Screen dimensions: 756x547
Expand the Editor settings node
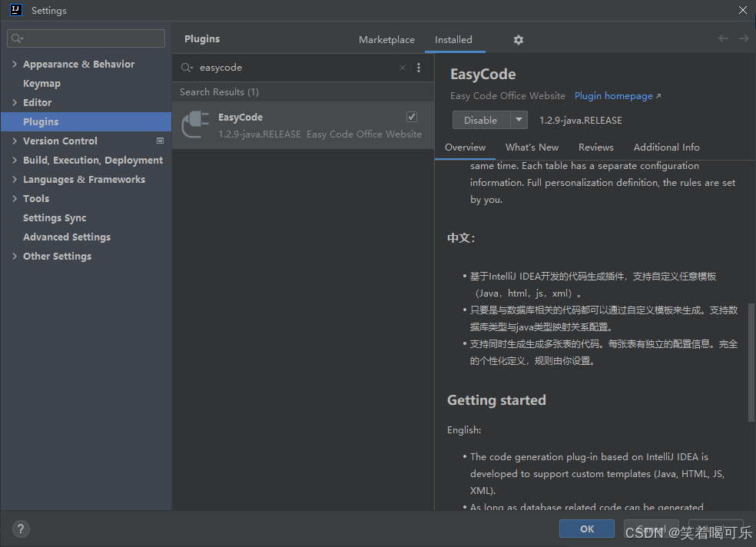pos(15,102)
